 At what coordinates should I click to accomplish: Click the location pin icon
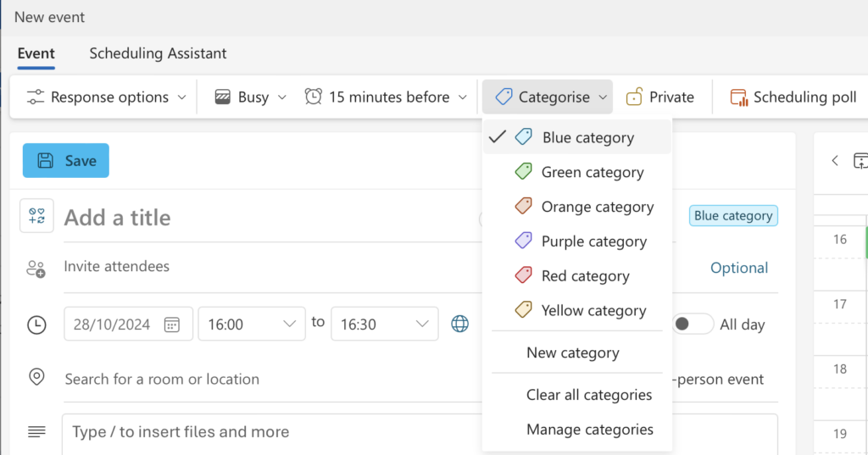[x=36, y=377]
